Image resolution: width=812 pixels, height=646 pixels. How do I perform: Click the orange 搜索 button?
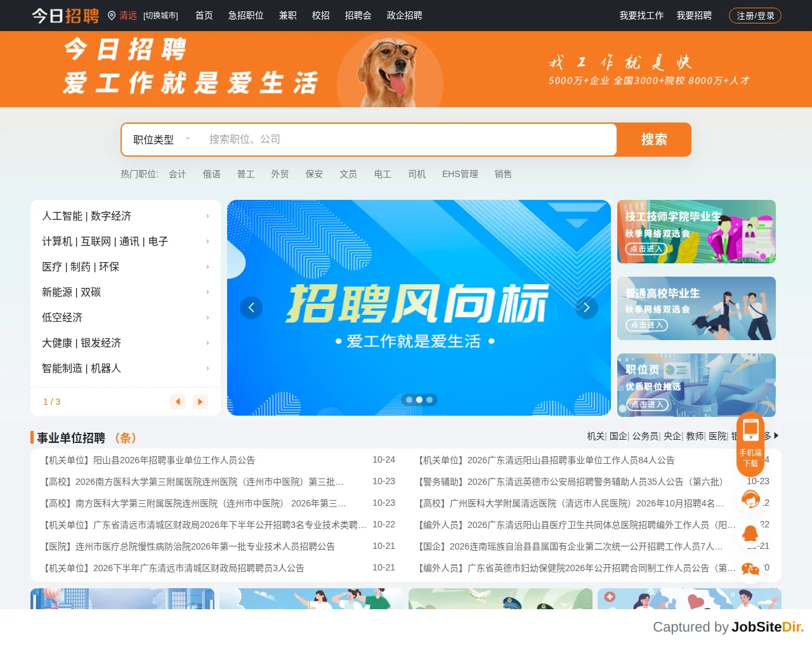654,140
